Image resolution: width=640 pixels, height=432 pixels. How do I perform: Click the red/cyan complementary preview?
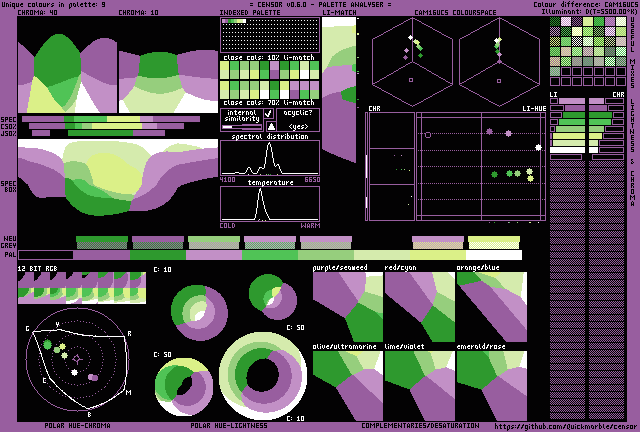click(419, 306)
